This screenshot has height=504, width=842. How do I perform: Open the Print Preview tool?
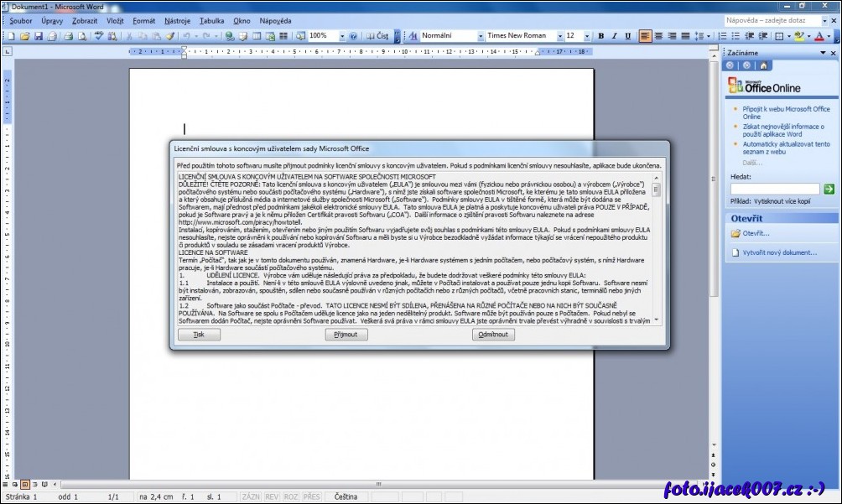coord(82,36)
